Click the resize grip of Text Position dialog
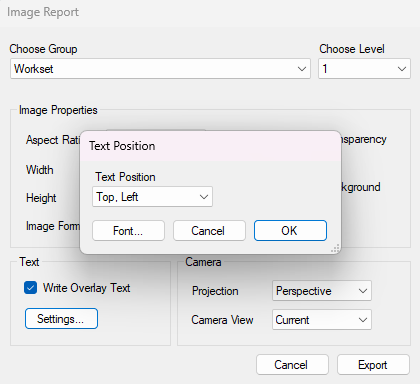The image size is (420, 384). [x=335, y=249]
